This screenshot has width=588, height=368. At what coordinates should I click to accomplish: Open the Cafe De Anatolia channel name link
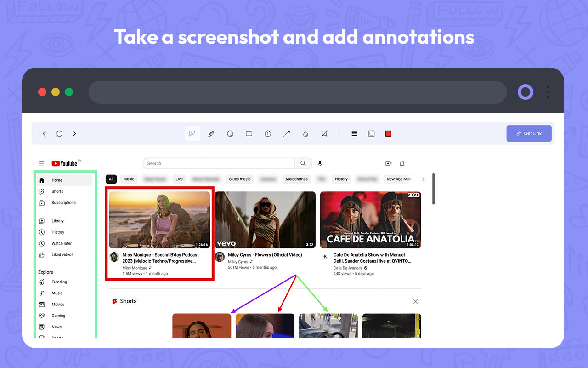[x=348, y=268]
